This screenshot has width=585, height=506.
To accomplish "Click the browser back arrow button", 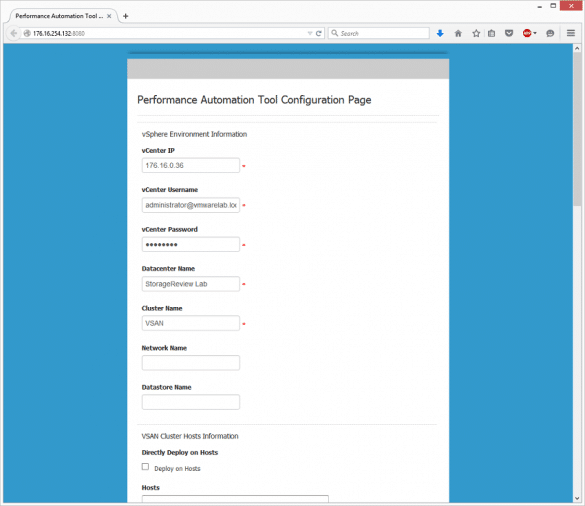I will [x=13, y=33].
